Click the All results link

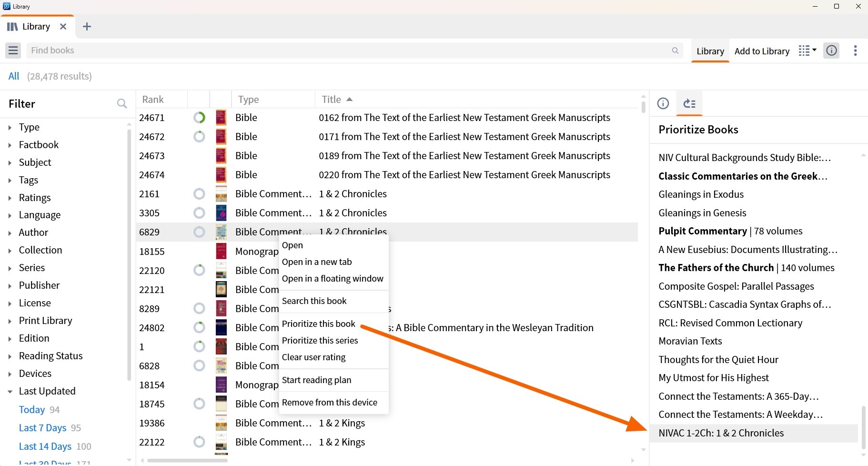pos(14,76)
